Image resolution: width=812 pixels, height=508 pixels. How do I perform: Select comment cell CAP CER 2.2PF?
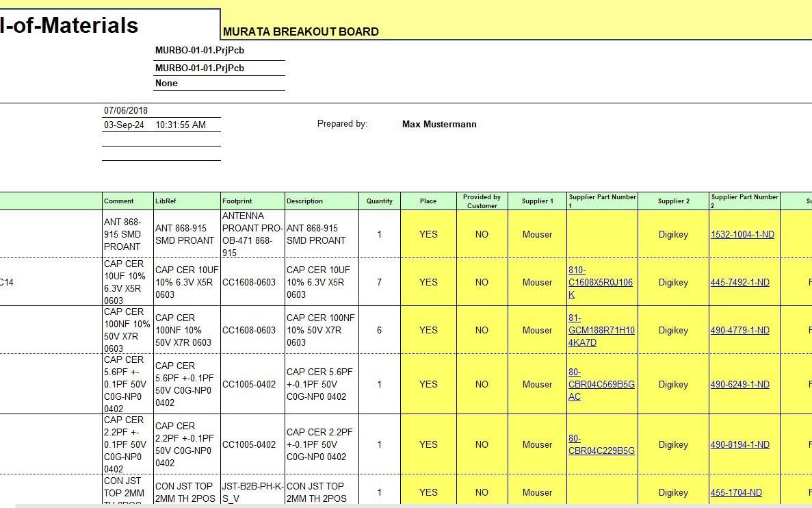click(128, 444)
